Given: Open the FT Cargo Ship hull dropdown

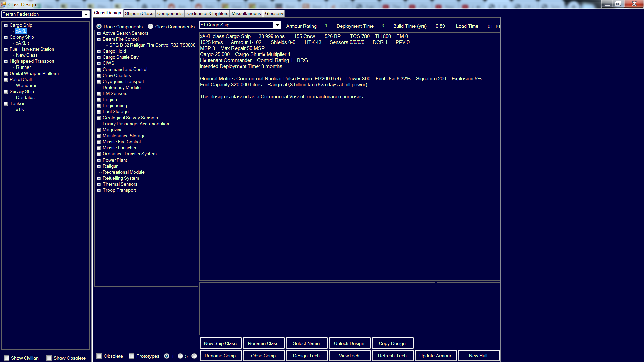Looking at the screenshot, I should pyautogui.click(x=277, y=25).
